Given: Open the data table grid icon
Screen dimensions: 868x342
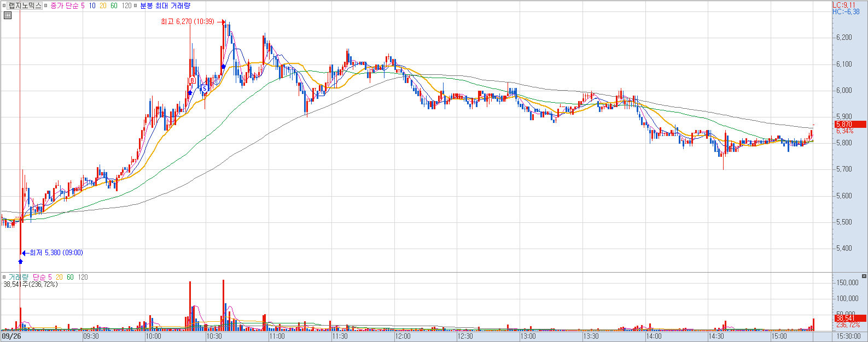Looking at the screenshot, I should point(7,15).
